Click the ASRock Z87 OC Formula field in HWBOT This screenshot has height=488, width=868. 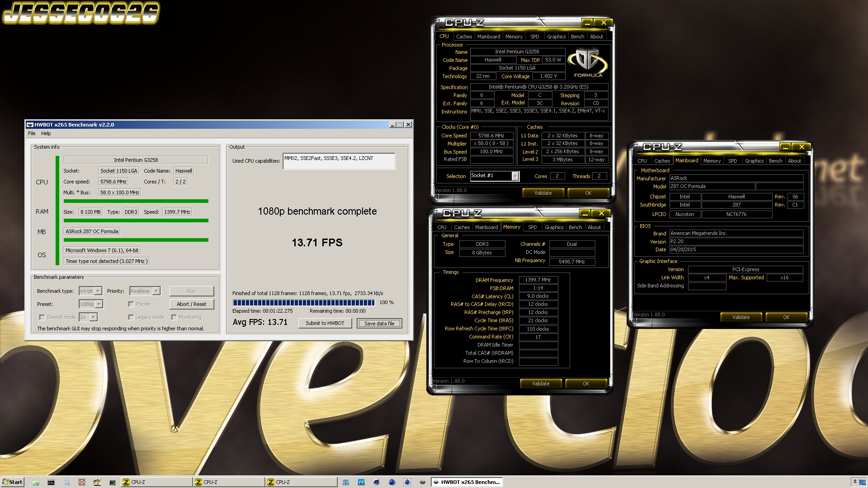tap(92, 231)
